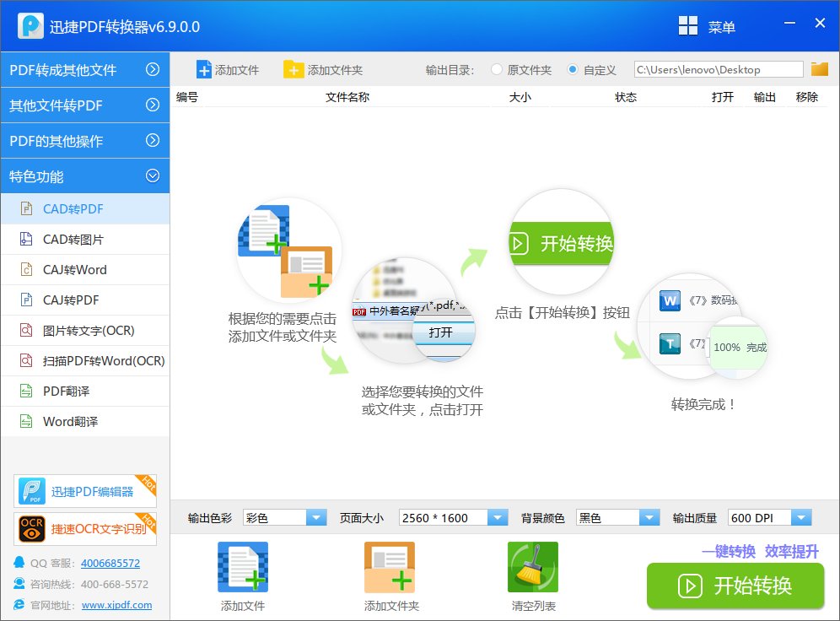This screenshot has width=840, height=621.
Task: Click the output path field C:\Users\lenovo\Desktop
Action: coord(719,69)
